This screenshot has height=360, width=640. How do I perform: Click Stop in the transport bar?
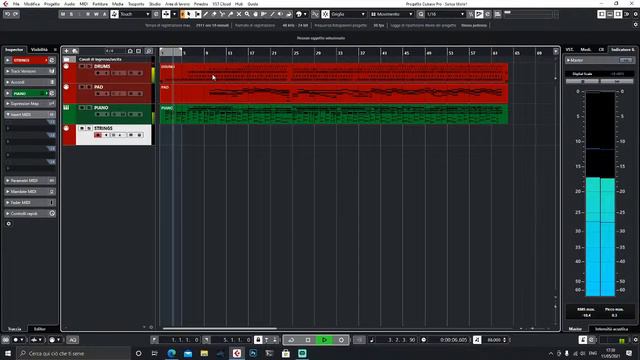point(308,340)
